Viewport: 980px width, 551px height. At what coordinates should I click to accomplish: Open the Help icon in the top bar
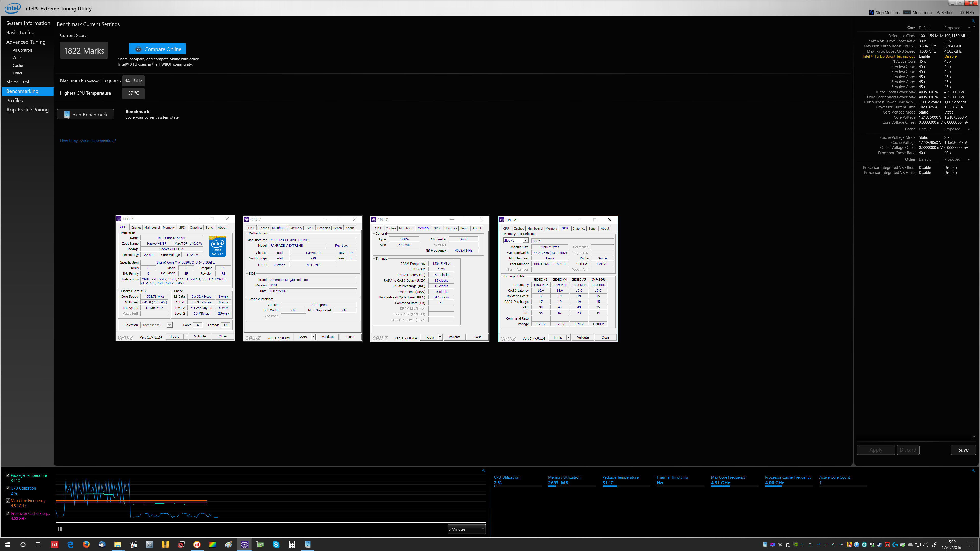[x=962, y=12]
